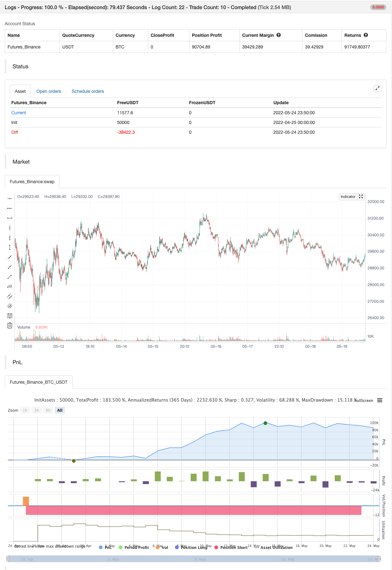Select the Fibonacci retracement lines tool
Image resolution: width=392 pixels, height=570 pixels.
(x=10, y=315)
